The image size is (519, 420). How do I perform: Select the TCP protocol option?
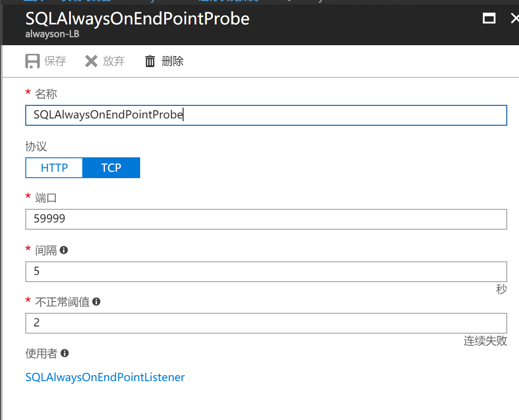[111, 168]
